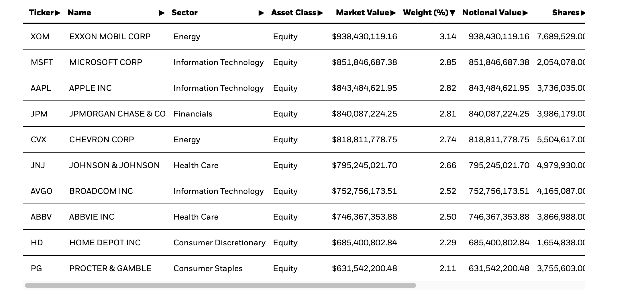Click the Name column sort arrow
The width and height of the screenshot is (644, 292).
coord(162,13)
